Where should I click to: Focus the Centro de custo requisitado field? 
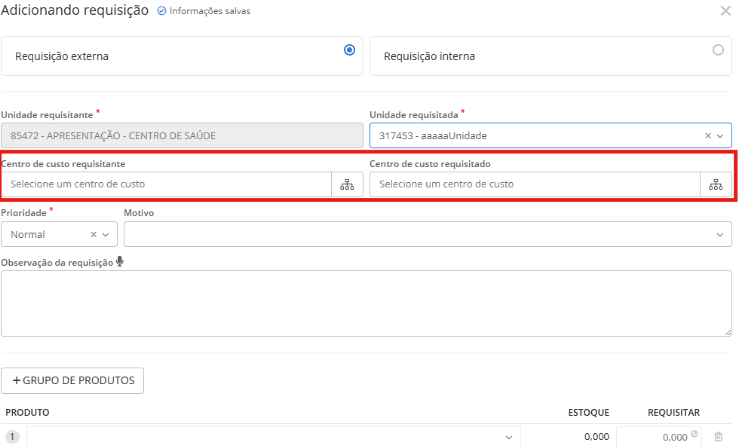click(535, 185)
